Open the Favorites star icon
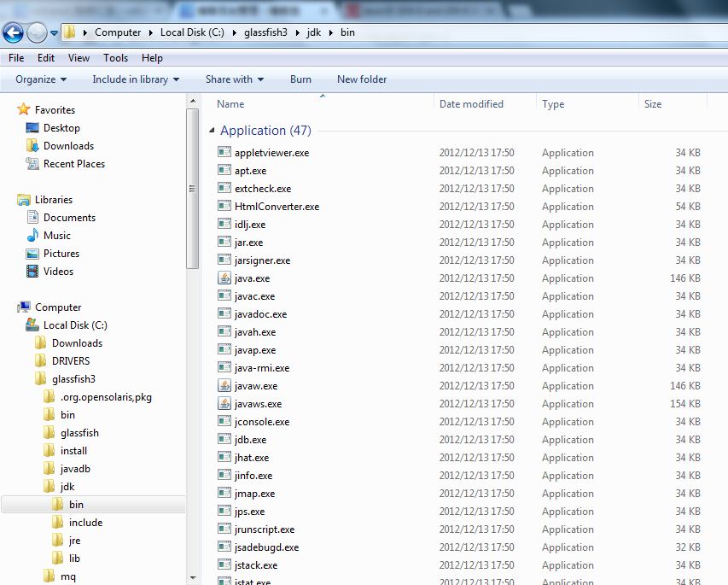This screenshot has height=585, width=728. point(24,110)
